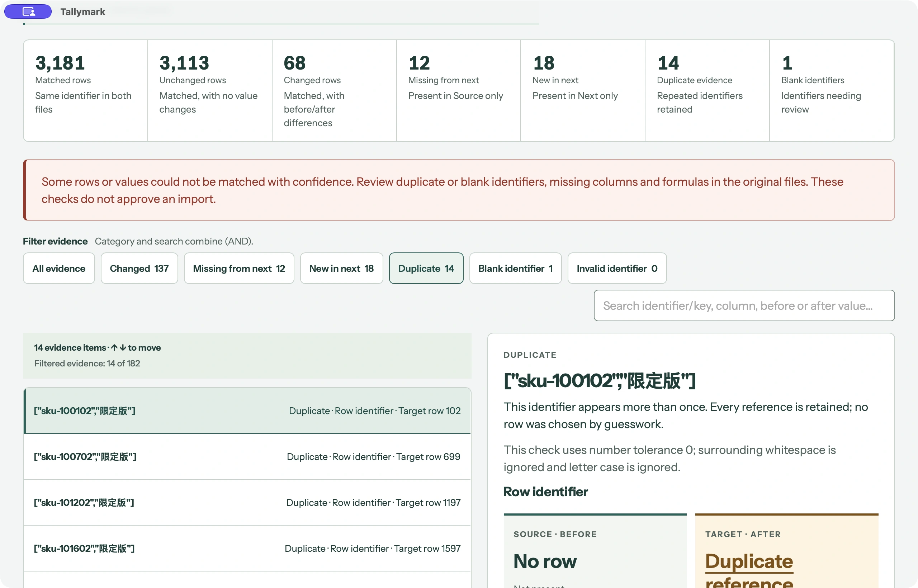The height and width of the screenshot is (588, 918).
Task: Click the 3,113 Unchanged rows card
Action: [x=210, y=91]
